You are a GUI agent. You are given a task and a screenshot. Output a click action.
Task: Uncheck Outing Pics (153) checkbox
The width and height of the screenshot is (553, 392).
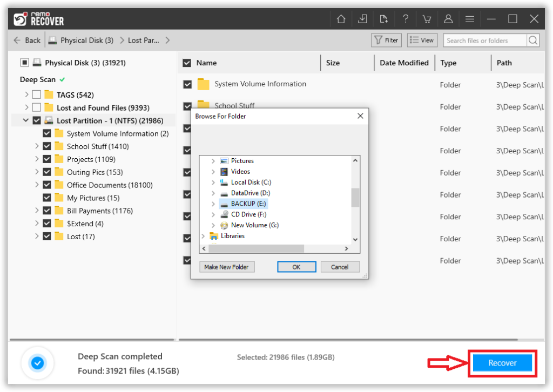pos(46,172)
